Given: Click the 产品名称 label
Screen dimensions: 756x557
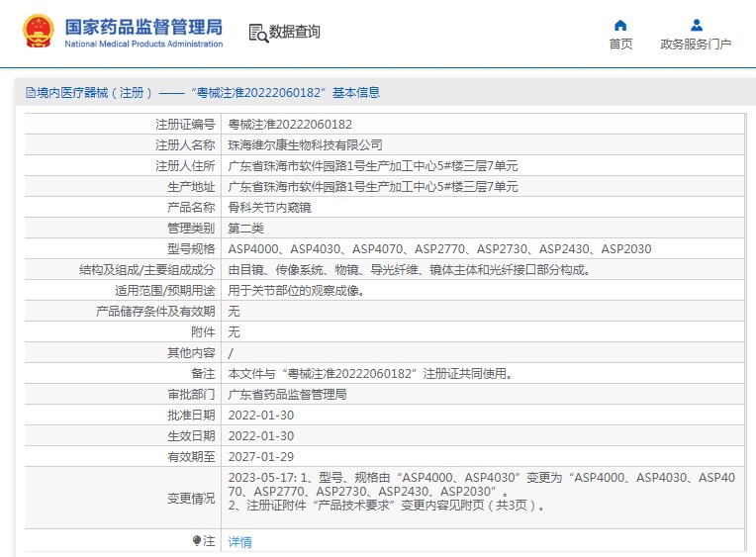Looking at the screenshot, I should coord(191,208).
